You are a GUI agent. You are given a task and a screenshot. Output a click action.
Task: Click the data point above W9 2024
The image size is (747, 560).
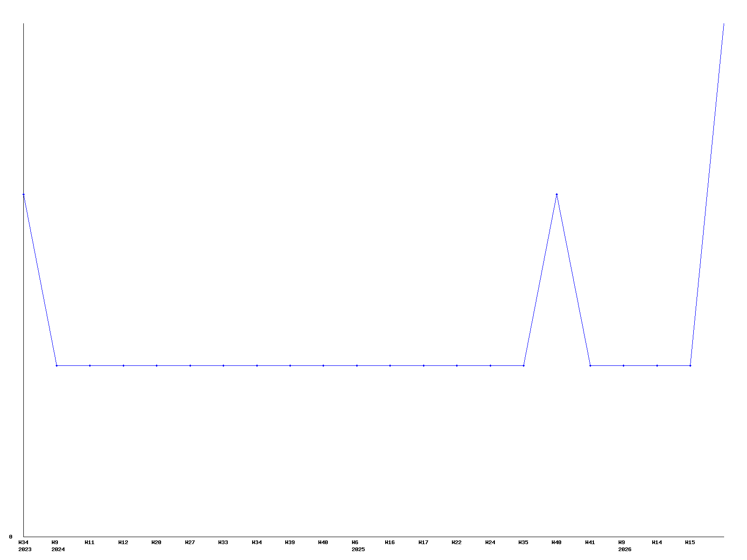(56, 365)
